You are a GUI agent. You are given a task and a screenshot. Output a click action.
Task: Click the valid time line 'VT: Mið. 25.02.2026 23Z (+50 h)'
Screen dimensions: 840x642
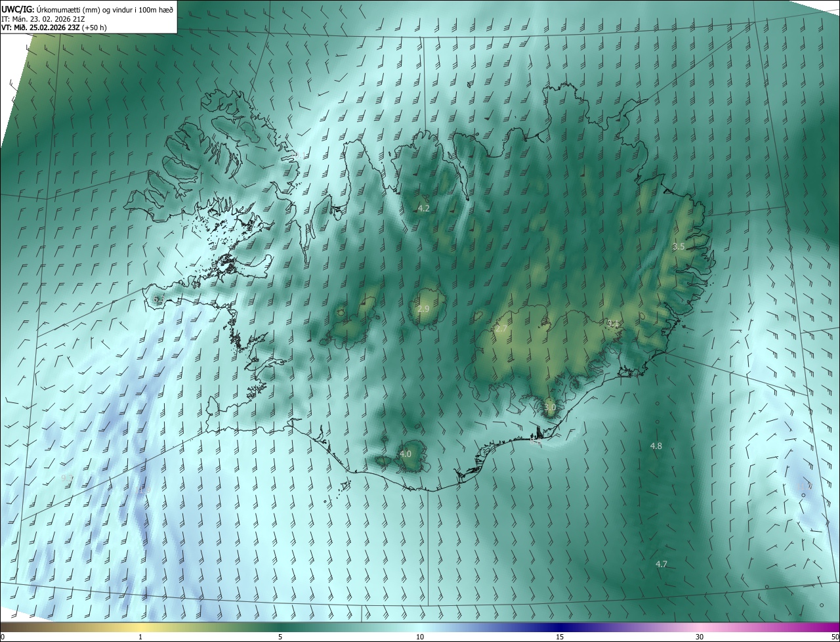[x=54, y=28]
